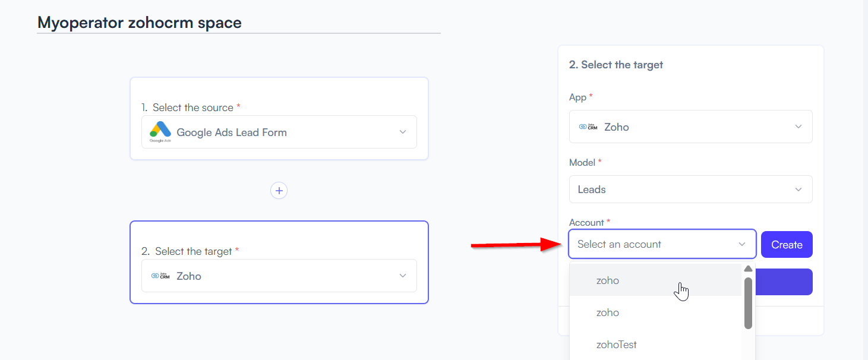Image resolution: width=868 pixels, height=360 pixels.
Task: Click the Myoperator zohocrm space title
Action: (x=140, y=23)
